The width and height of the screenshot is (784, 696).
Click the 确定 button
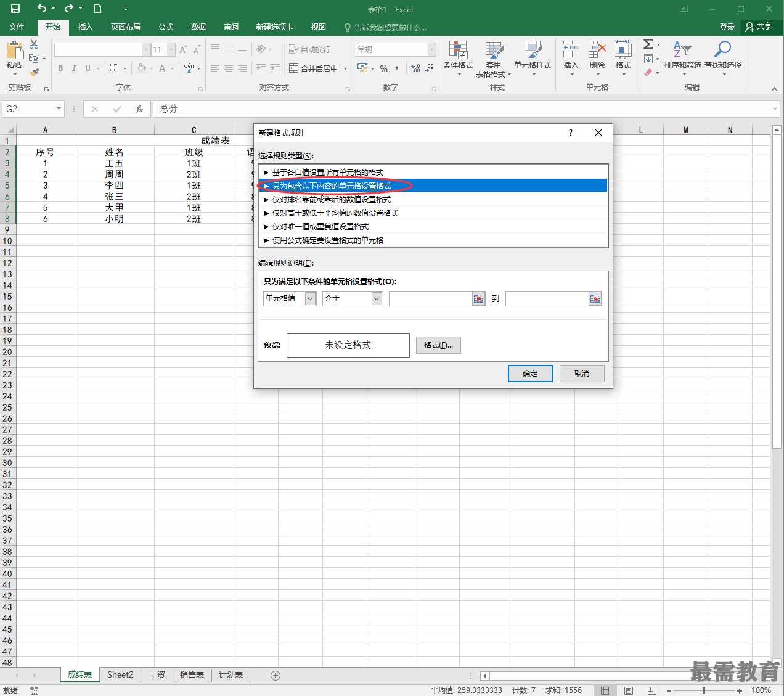530,374
